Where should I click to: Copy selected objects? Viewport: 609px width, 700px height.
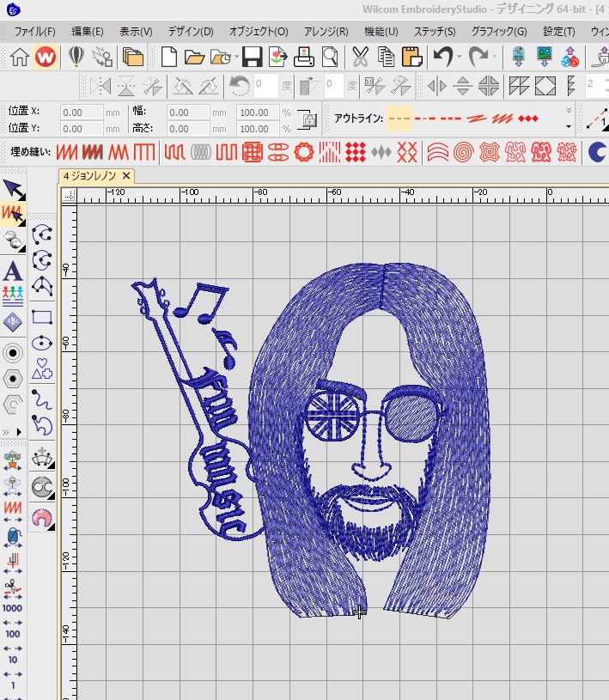pos(386,58)
